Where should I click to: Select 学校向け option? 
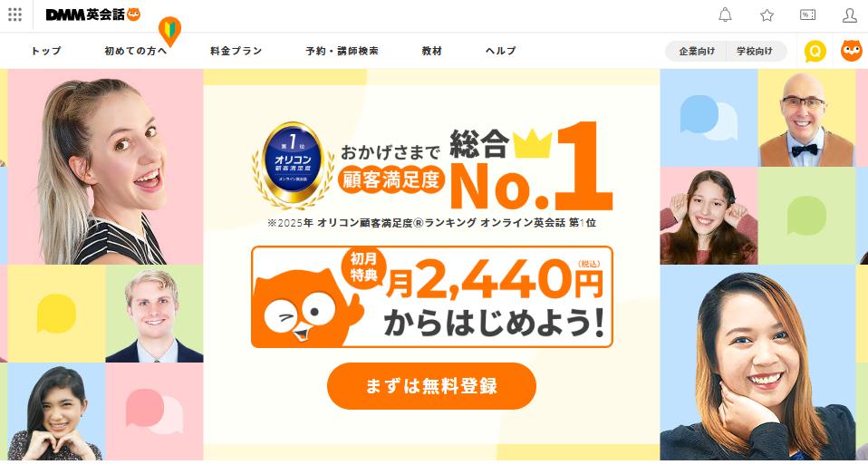[x=755, y=51]
